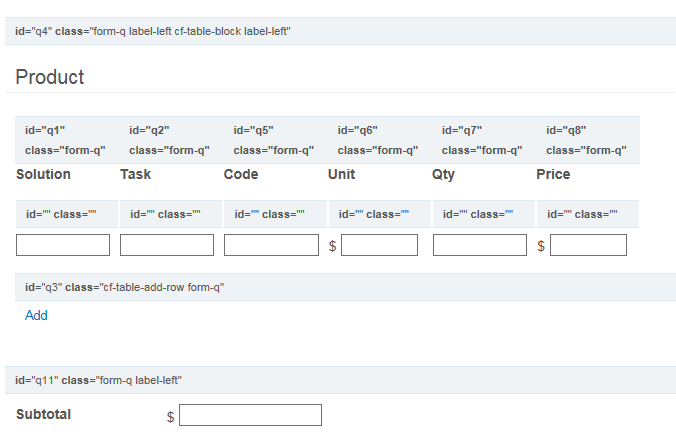Click the Add row link
676x437 pixels.
click(x=36, y=315)
